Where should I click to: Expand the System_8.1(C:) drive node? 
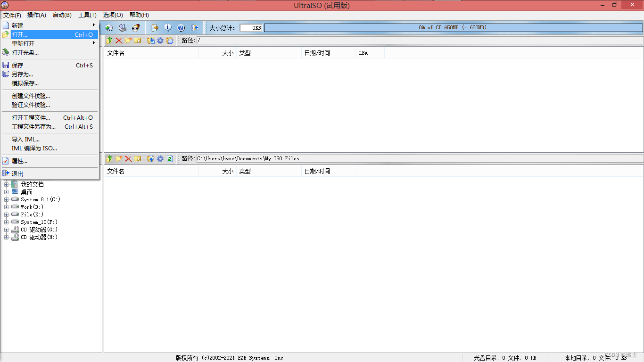8,199
